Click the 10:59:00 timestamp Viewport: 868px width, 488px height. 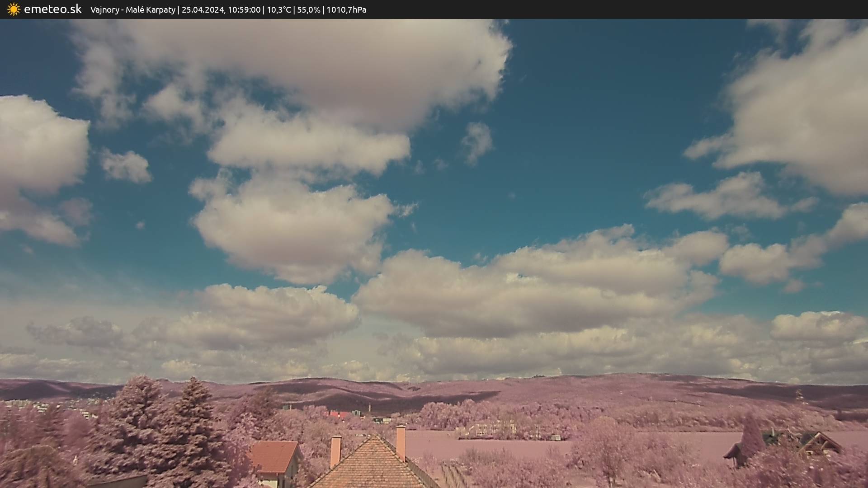pos(244,9)
